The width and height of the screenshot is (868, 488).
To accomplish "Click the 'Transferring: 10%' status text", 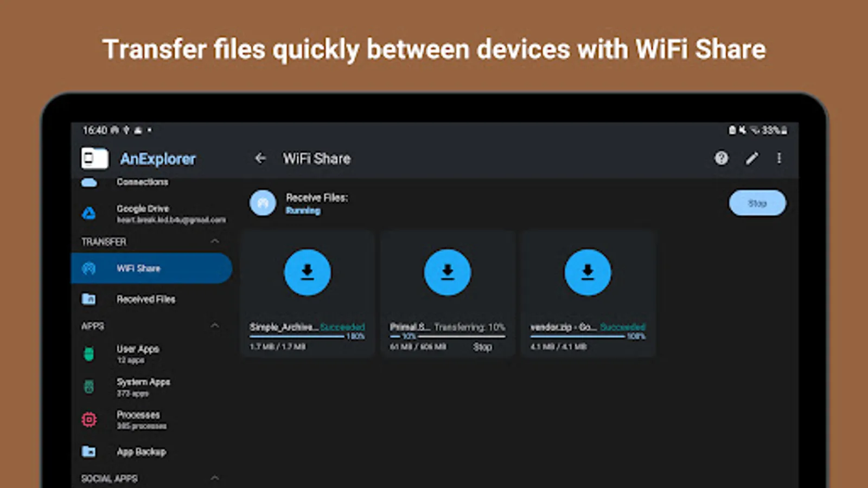I will pyautogui.click(x=469, y=327).
